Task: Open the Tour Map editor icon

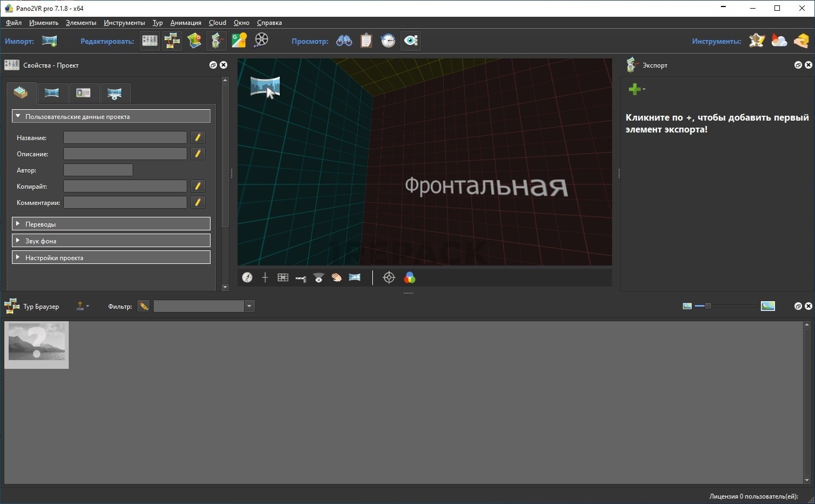Action: click(194, 41)
